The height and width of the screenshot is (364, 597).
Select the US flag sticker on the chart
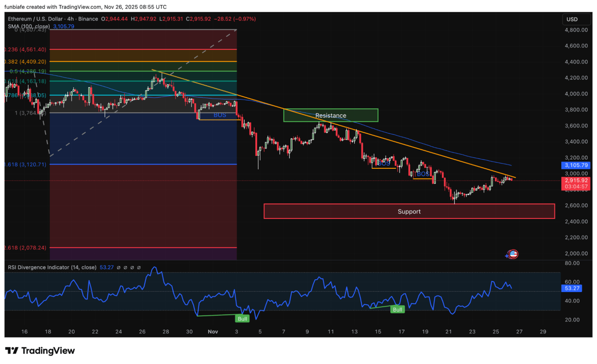pyautogui.click(x=513, y=254)
